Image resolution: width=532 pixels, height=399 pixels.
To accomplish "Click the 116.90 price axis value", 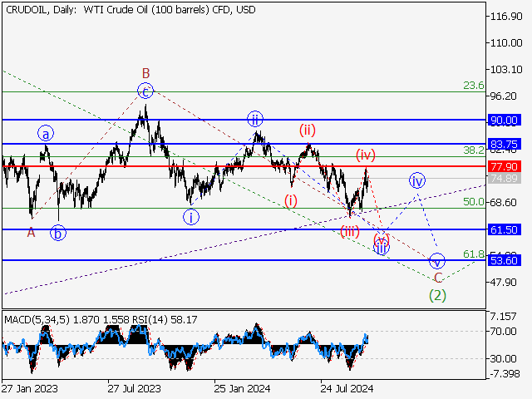I will coord(506,17).
